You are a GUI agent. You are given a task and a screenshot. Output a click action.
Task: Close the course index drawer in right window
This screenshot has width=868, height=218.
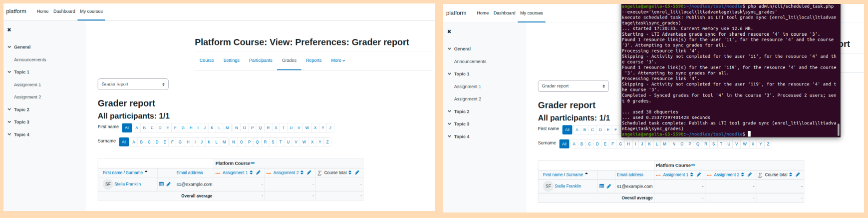pyautogui.click(x=449, y=31)
